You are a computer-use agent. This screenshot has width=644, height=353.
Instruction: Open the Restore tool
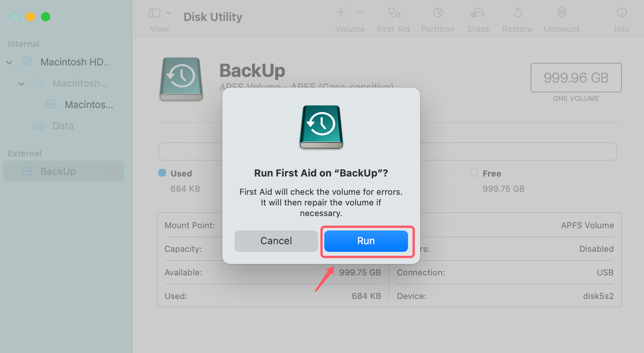[517, 18]
